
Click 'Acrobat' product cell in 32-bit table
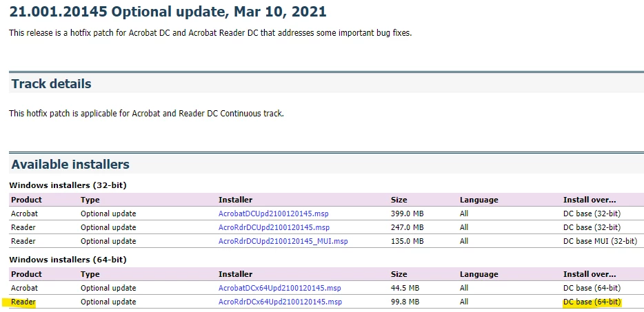(24, 214)
